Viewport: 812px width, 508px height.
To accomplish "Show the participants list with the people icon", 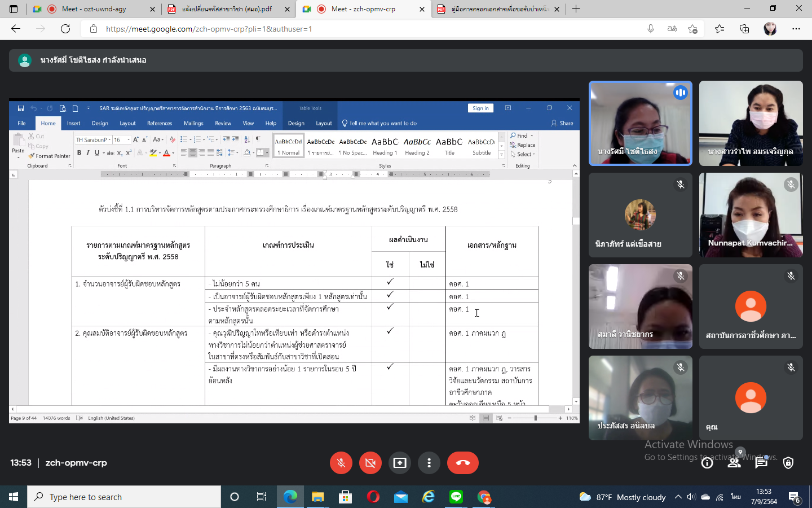I will pos(734,463).
